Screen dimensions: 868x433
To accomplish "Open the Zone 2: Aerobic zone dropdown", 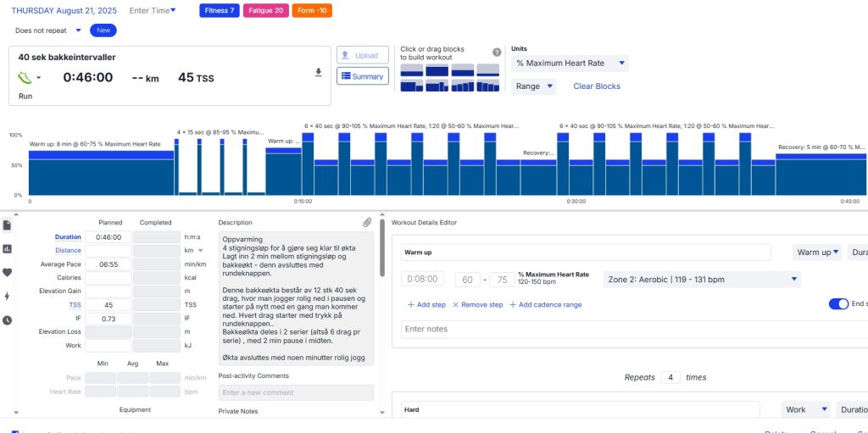I will (701, 280).
